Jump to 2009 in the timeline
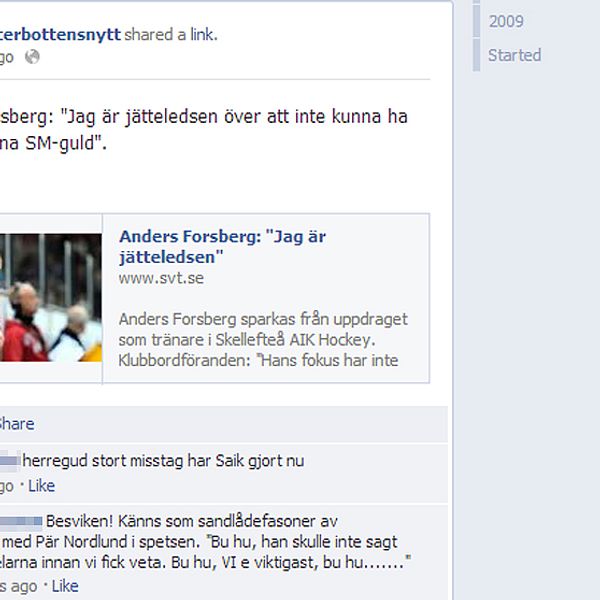600x600 pixels. (x=506, y=21)
